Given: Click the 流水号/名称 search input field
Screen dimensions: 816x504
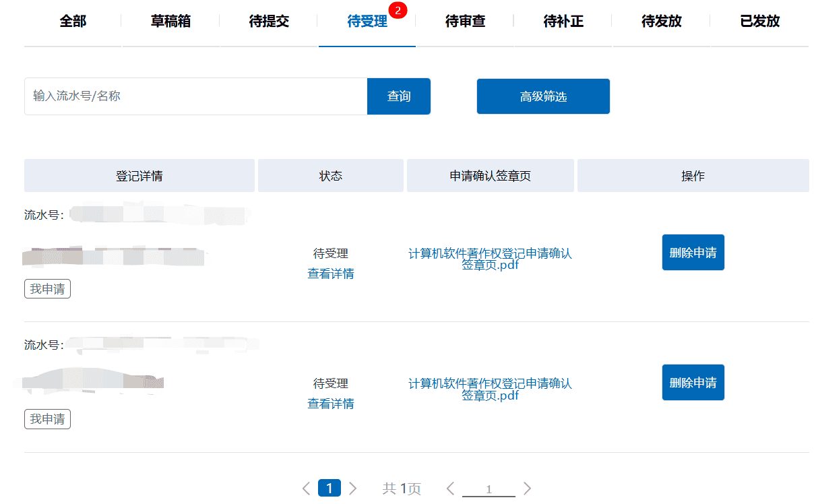Looking at the screenshot, I should tap(195, 96).
